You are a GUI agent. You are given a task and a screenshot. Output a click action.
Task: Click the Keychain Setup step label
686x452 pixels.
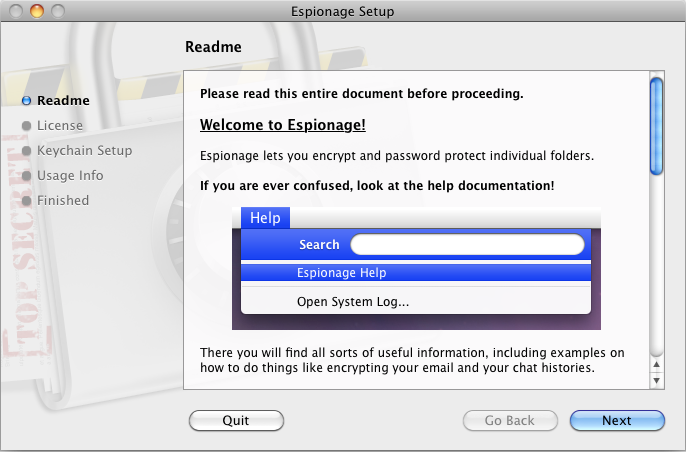click(x=84, y=151)
